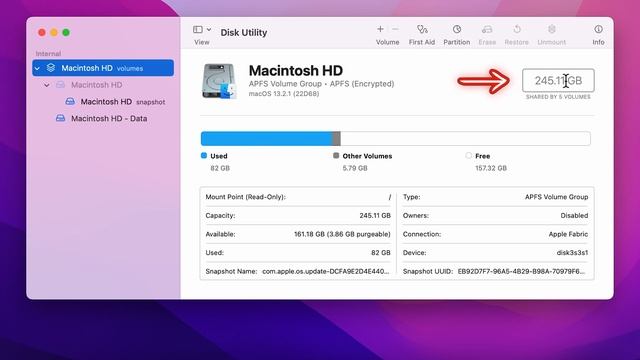Click the macOS 13.2.1 version text
This screenshot has height=360, width=640.
tap(284, 94)
